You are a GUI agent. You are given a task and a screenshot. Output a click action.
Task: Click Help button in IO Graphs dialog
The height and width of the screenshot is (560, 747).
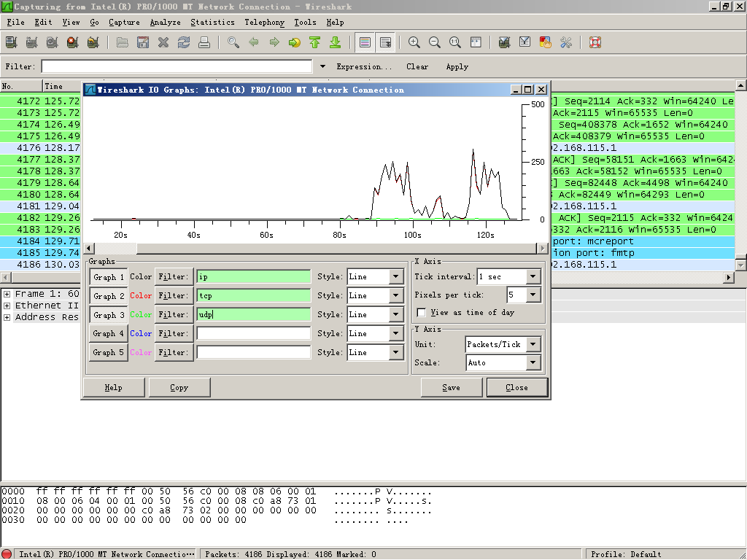pyautogui.click(x=113, y=388)
